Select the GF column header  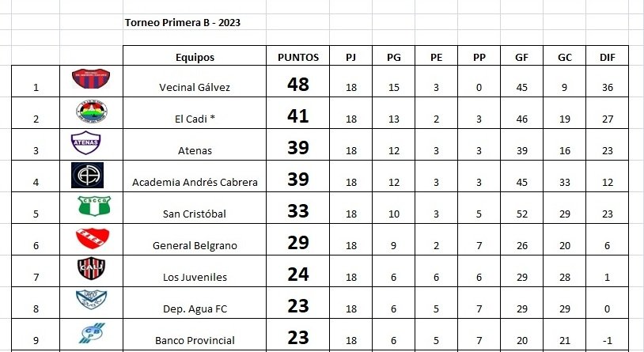point(521,57)
